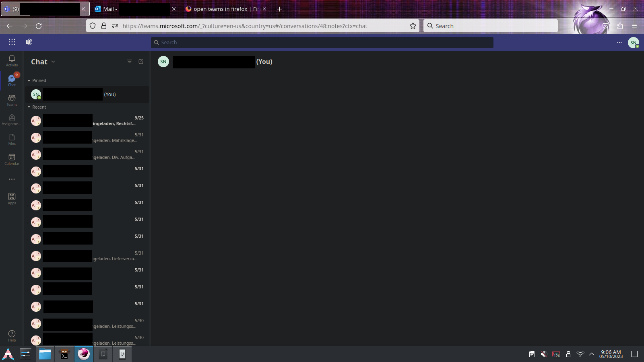Switch to the Mail browser tab
Screen dimensions: 644x362
[133, 9]
